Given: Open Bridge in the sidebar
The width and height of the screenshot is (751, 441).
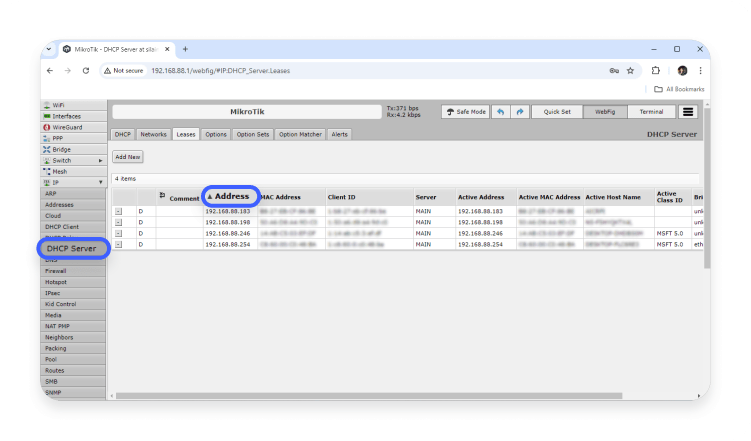Looking at the screenshot, I should coord(73,149).
